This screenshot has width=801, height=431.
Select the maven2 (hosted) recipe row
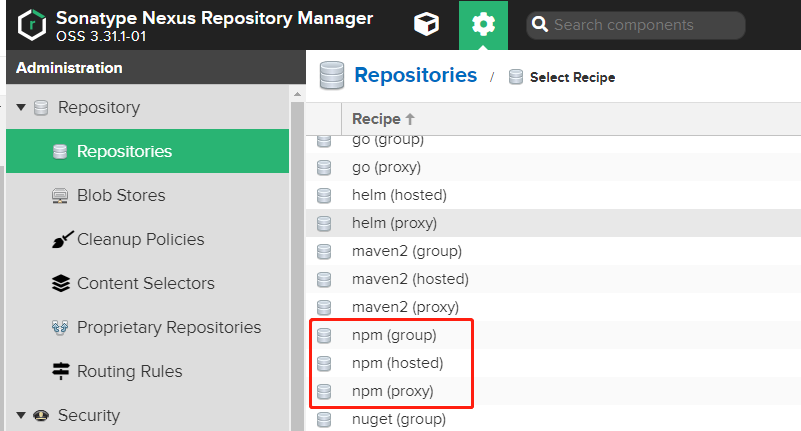(x=410, y=279)
